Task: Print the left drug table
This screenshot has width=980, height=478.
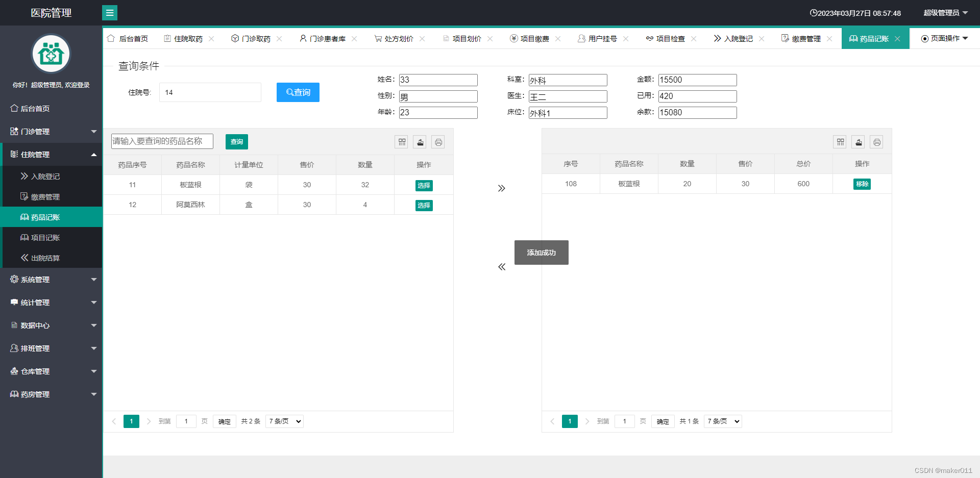Action: 438,142
